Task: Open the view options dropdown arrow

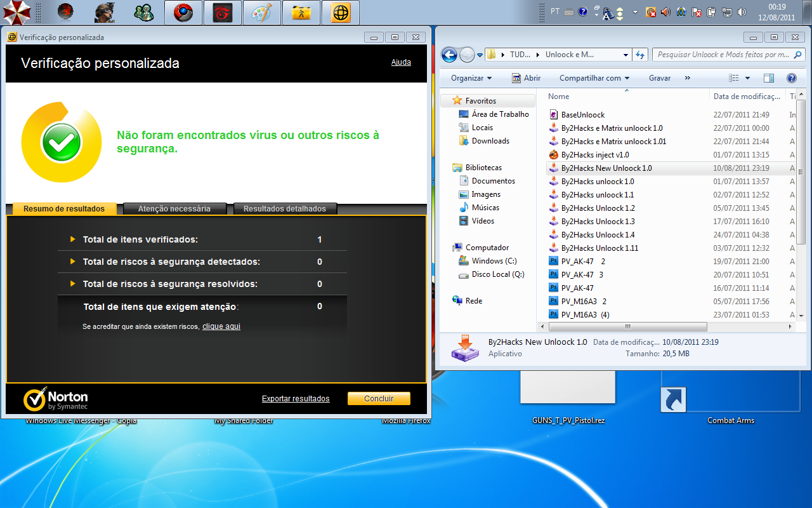Action: [747, 78]
